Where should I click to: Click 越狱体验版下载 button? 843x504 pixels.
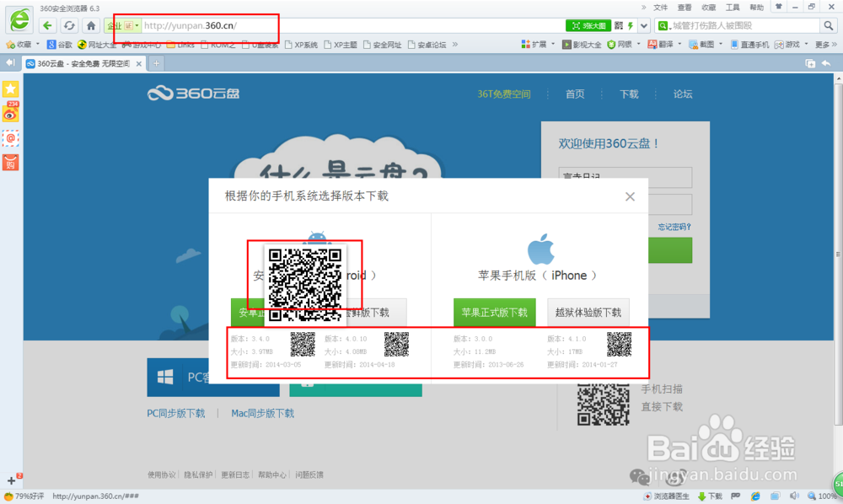(588, 312)
